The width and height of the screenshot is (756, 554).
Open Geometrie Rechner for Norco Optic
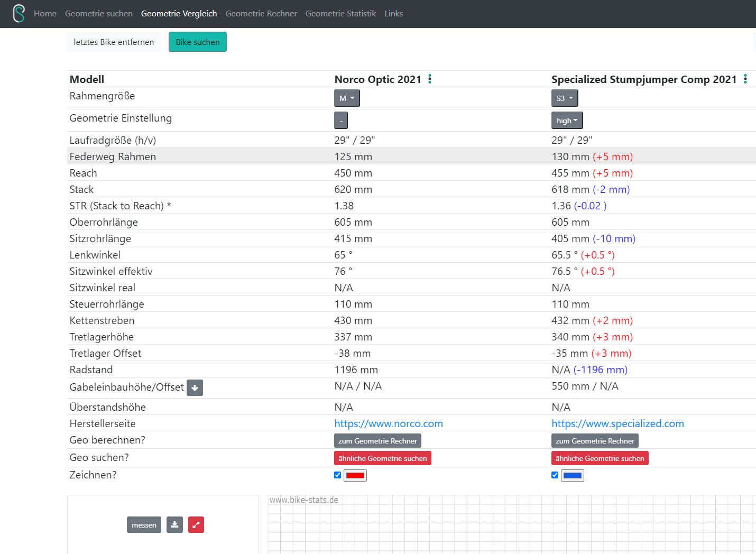click(377, 441)
